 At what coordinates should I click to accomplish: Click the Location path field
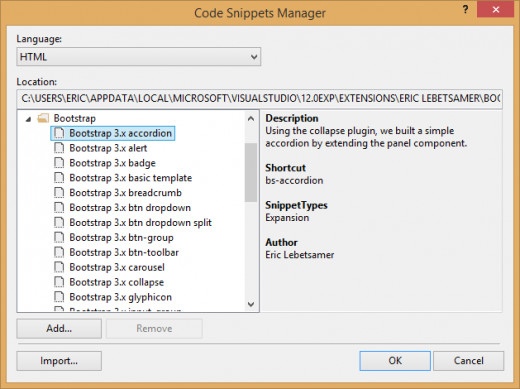[259, 99]
